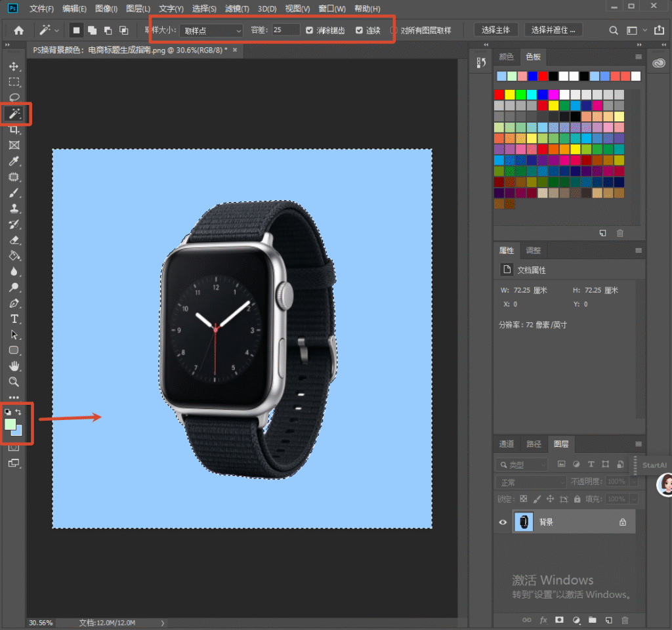Open the 取样点 sample size dropdown

click(211, 30)
